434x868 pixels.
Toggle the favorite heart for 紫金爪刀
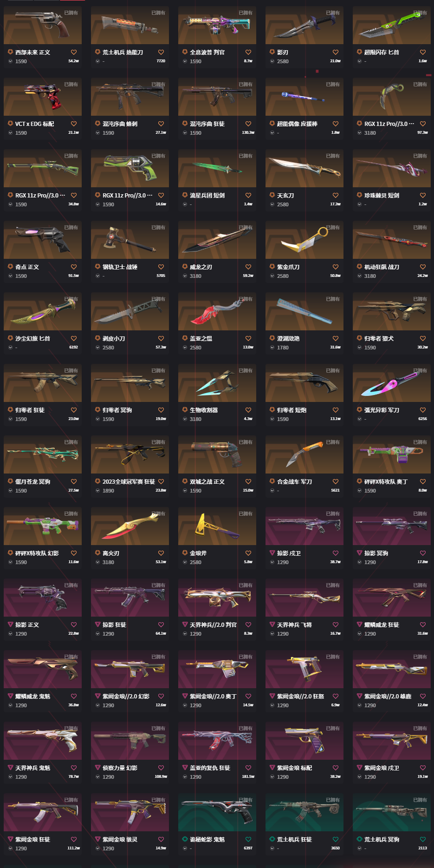point(336,267)
